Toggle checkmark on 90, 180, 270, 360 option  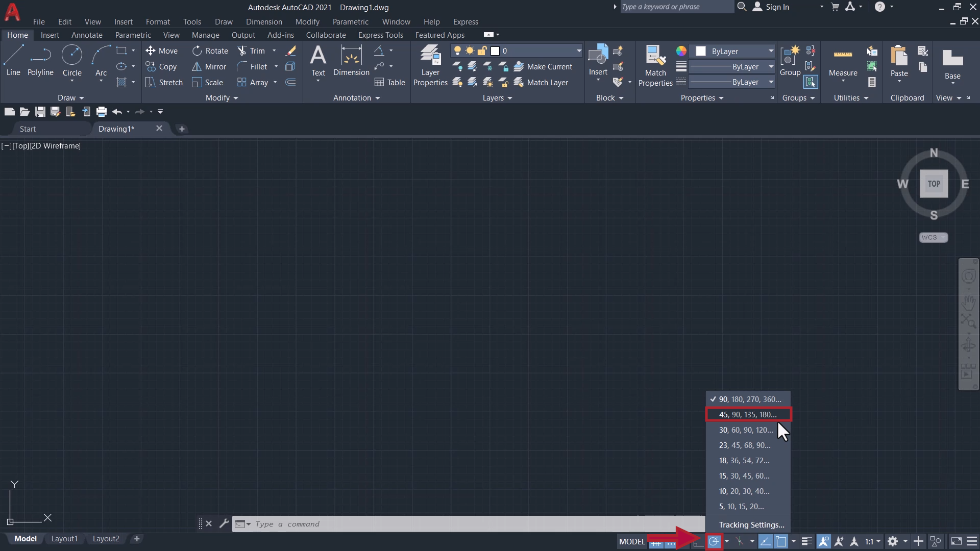[x=749, y=399]
